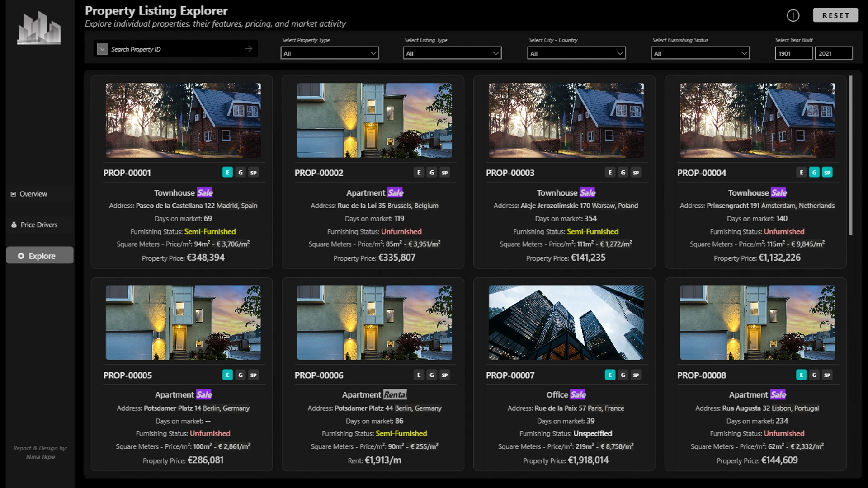Image resolution: width=868 pixels, height=488 pixels.
Task: Open the Select Property Type dropdown
Action: 329,53
